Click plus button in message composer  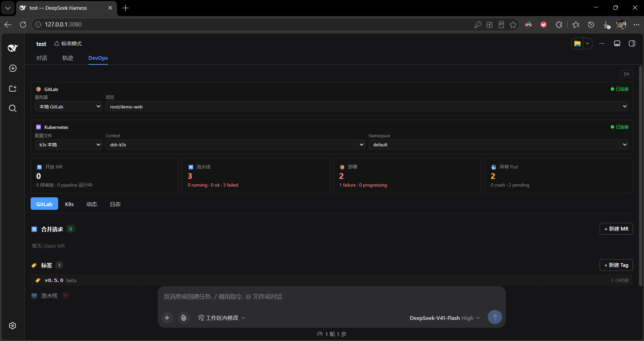tap(167, 318)
